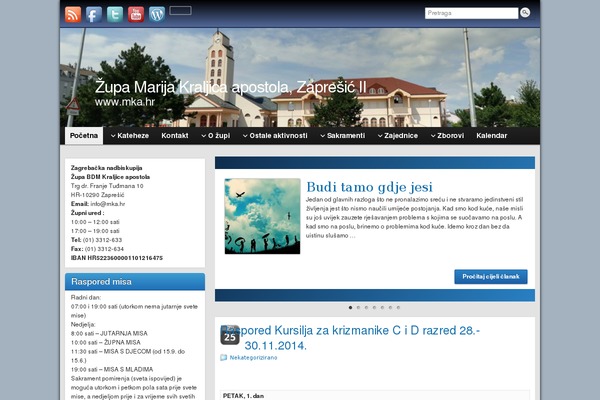Click the IBAN number text
Screen dimensions: 600x400
point(117,258)
